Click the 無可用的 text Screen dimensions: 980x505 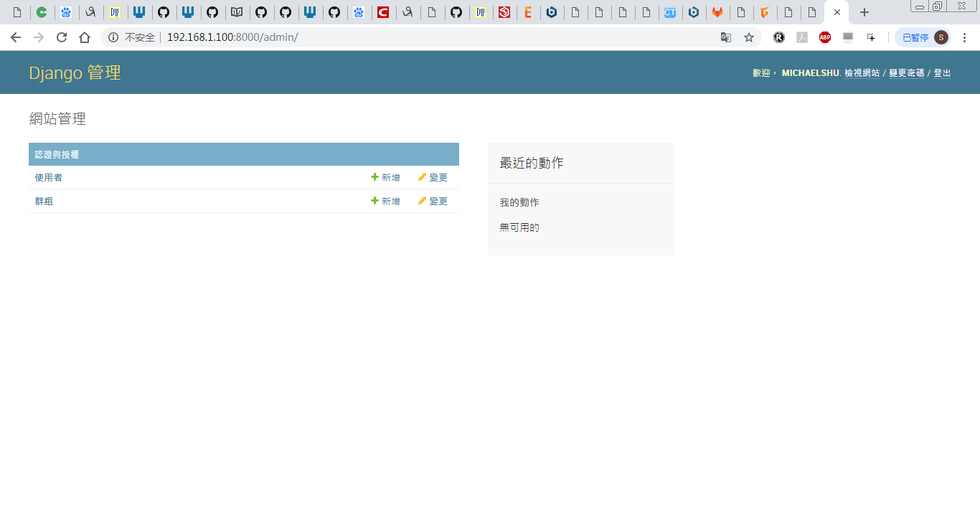(x=519, y=227)
